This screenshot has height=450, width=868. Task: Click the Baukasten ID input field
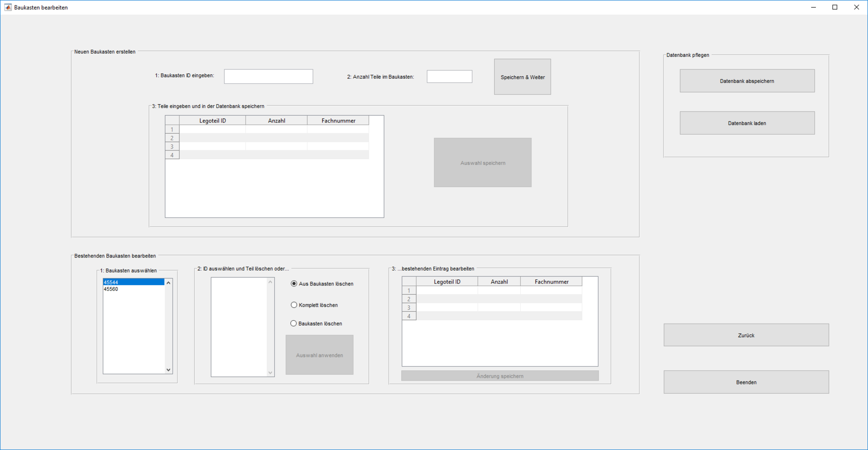268,76
